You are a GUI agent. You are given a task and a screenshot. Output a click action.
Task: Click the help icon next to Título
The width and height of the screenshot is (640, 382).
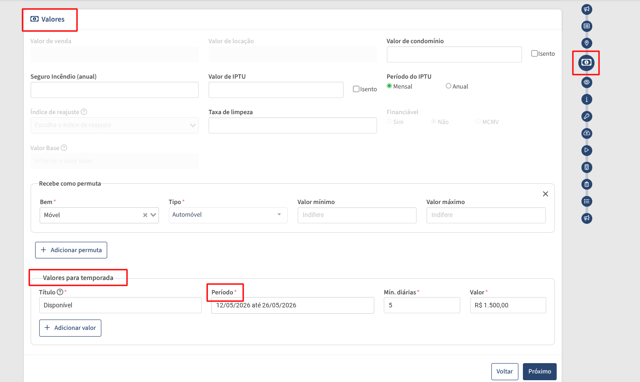60,292
